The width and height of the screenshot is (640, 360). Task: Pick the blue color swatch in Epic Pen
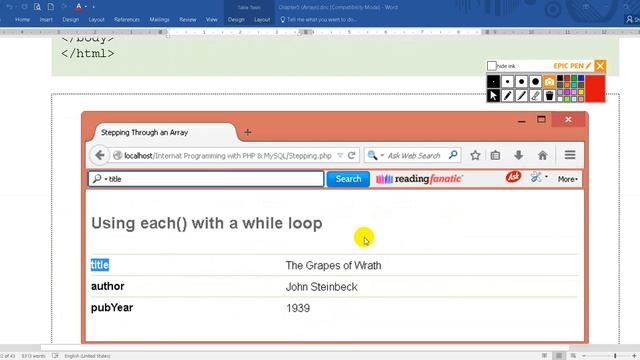click(x=581, y=78)
